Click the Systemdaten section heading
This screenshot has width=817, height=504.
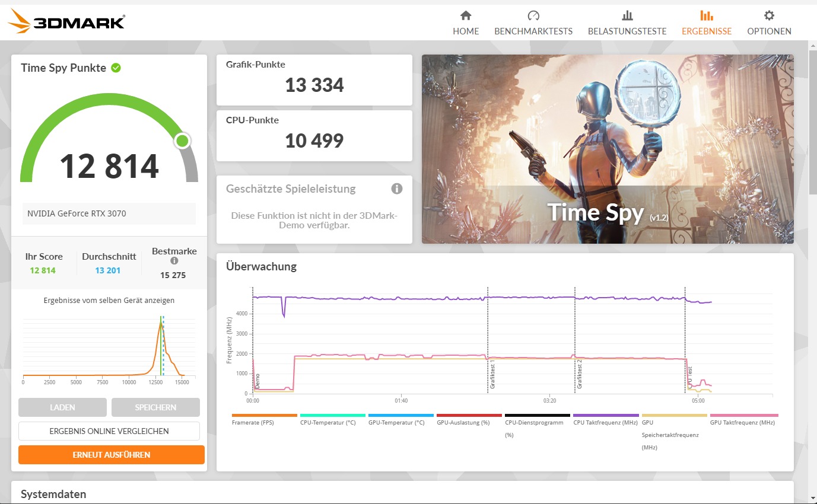(x=53, y=494)
